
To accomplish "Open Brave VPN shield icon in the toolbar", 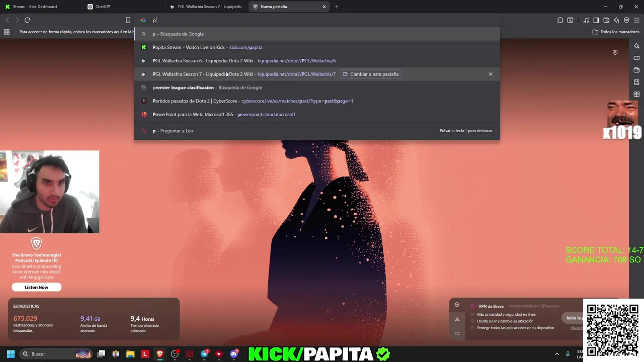I will (x=626, y=20).
